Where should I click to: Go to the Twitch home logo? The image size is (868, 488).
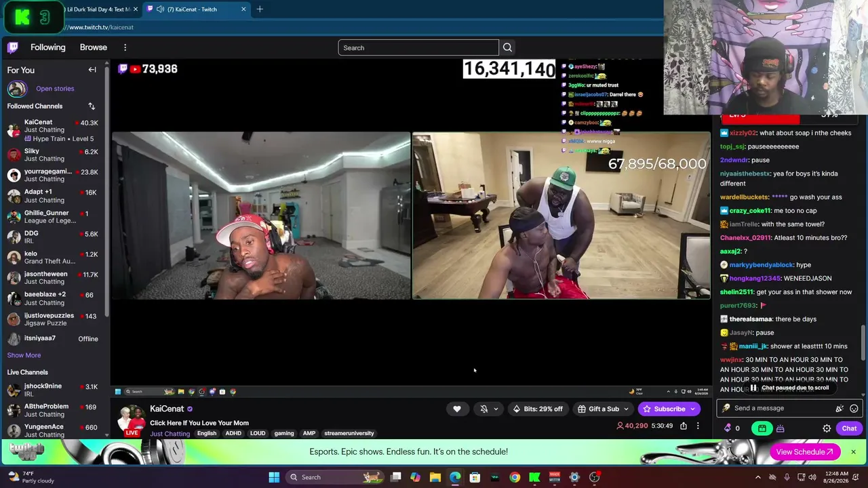click(x=13, y=47)
